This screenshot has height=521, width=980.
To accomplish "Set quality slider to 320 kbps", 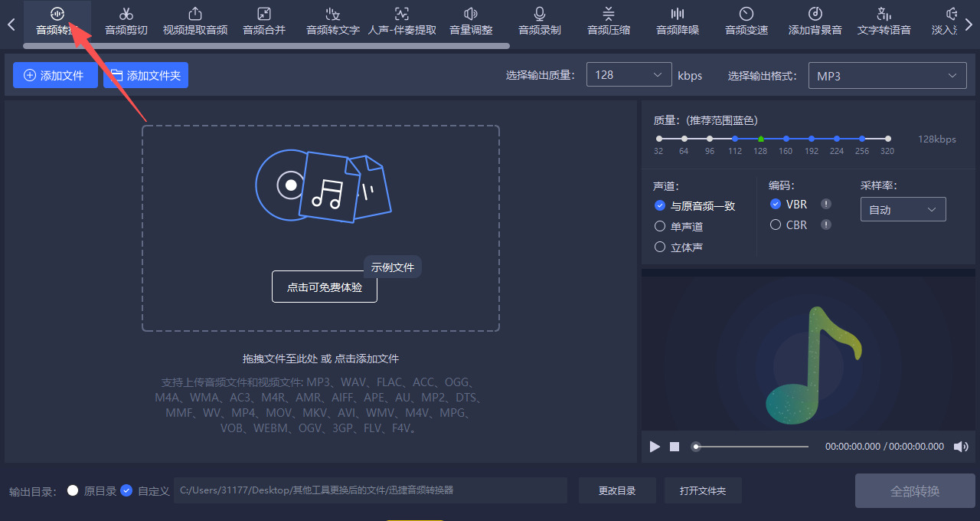I will (887, 139).
